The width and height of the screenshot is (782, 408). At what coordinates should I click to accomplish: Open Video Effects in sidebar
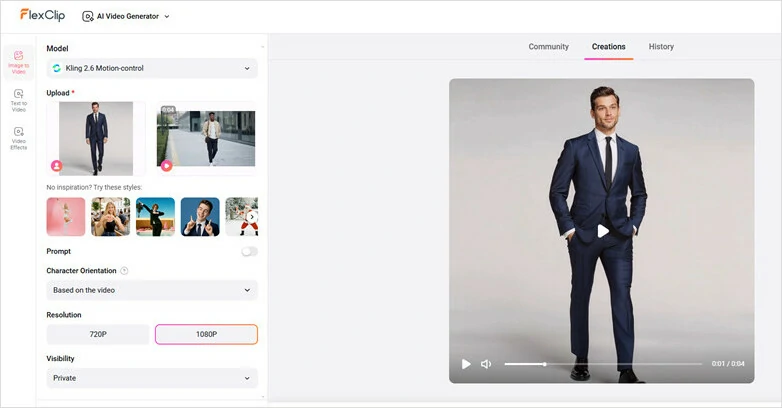pos(18,138)
